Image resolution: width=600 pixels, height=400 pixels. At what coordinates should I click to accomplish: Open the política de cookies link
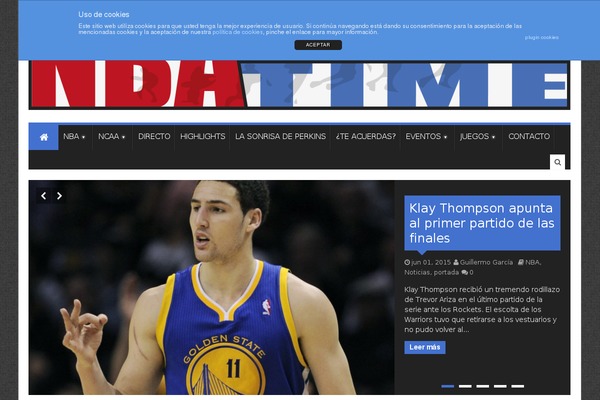click(x=237, y=32)
